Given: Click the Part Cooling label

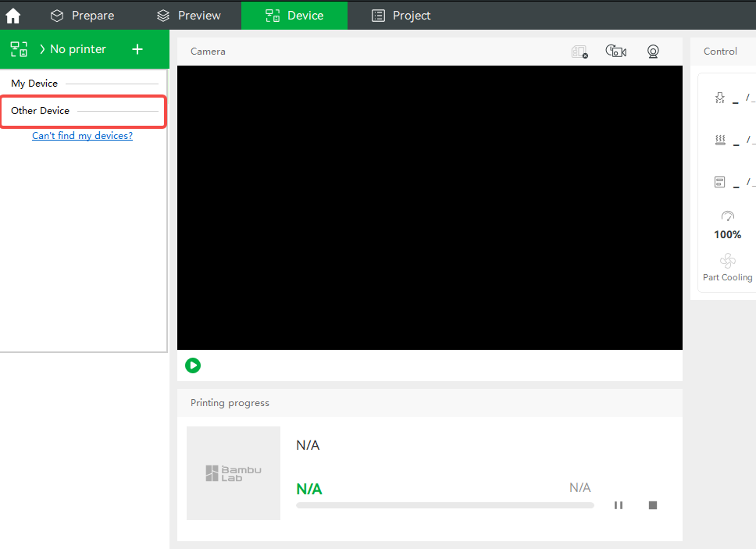Looking at the screenshot, I should click(728, 278).
